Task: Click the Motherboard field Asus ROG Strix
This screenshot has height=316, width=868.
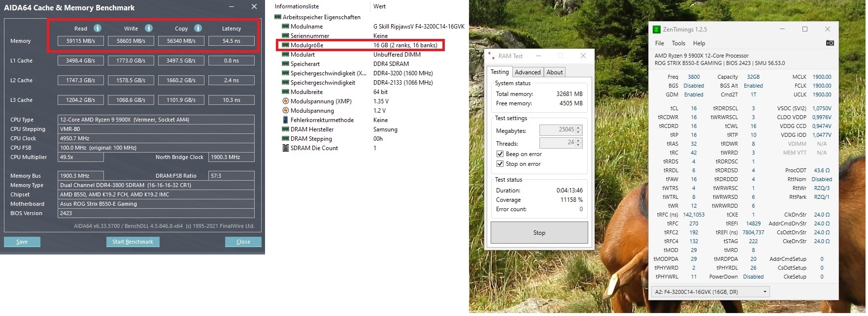Action: click(x=156, y=204)
